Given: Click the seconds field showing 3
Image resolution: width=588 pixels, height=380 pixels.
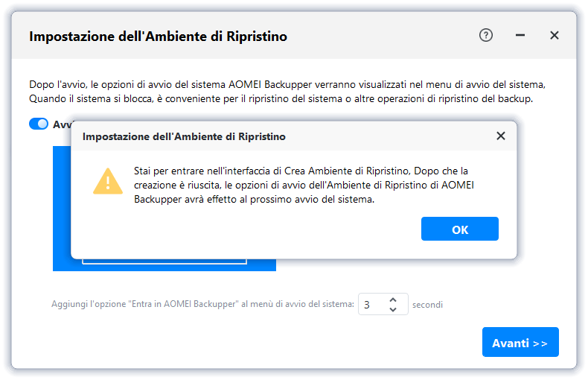Looking at the screenshot, I should pos(372,304).
